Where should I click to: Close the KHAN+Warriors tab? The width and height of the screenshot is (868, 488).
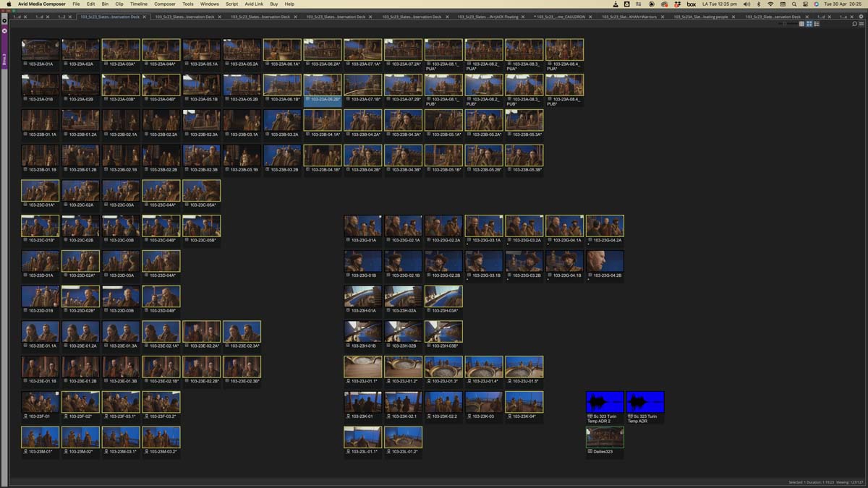(x=663, y=16)
